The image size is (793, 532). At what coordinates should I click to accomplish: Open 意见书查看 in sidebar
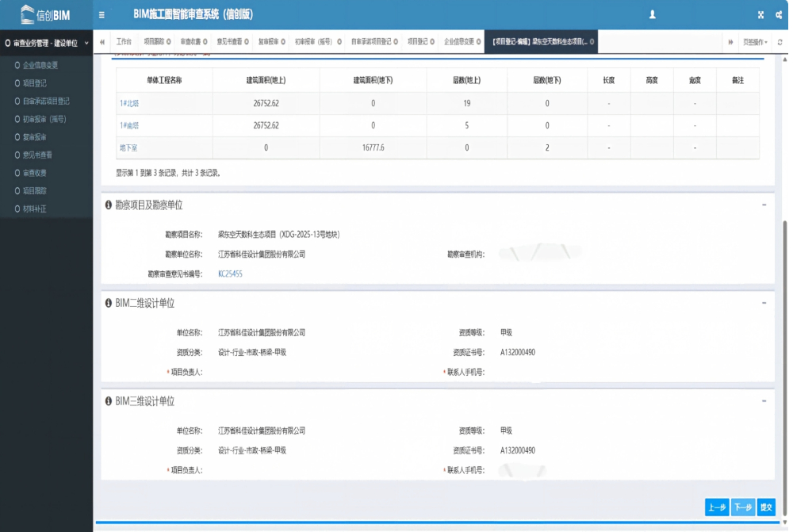(37, 155)
